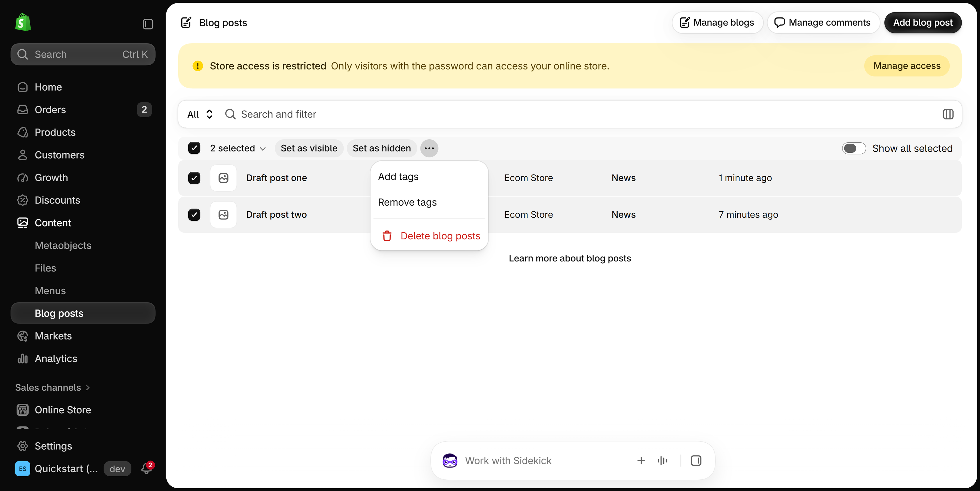980x491 pixels.
Task: Open notifications bell with 2 alerts
Action: (x=147, y=468)
